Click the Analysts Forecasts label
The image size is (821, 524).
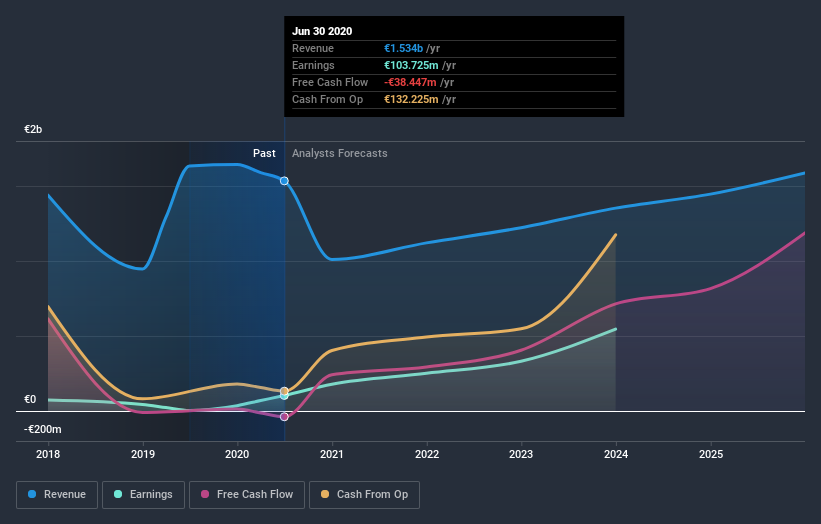tap(340, 153)
